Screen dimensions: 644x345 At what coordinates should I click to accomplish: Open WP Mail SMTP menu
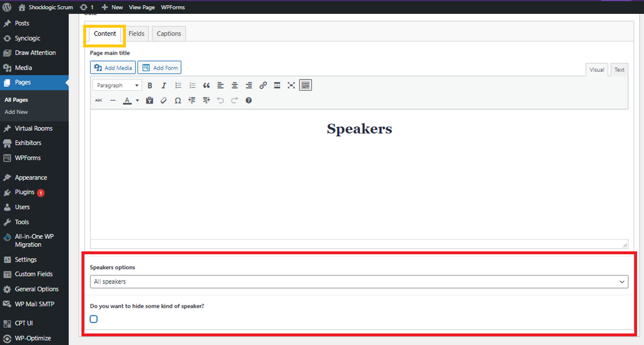34,304
